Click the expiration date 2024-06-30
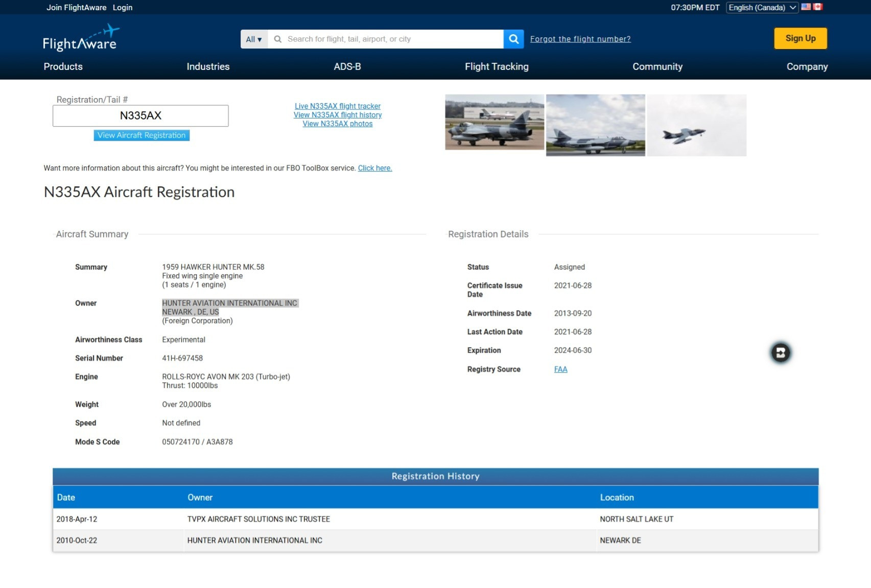 tap(573, 350)
